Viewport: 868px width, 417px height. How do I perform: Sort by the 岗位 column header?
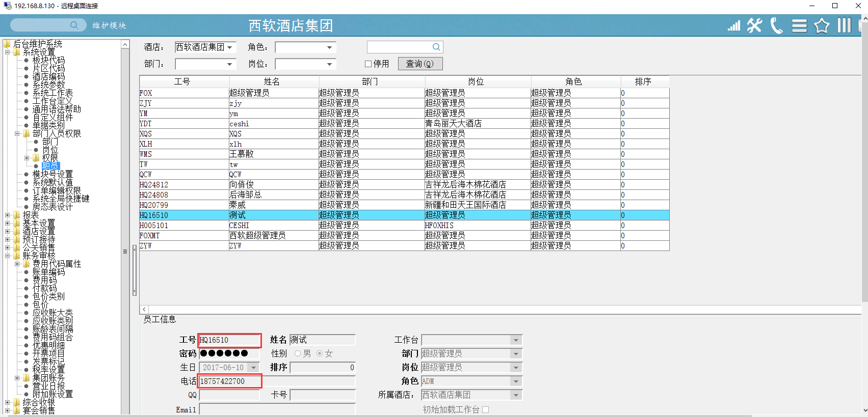click(x=478, y=81)
